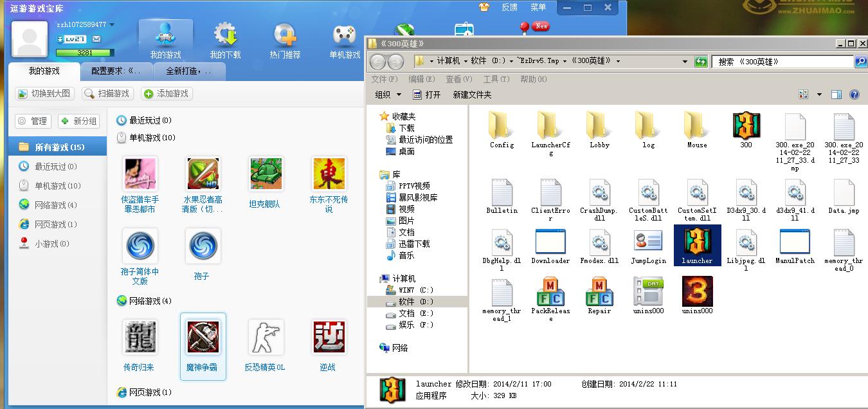This screenshot has width=868, height=409.
Task: Select the JumpLogin file icon
Action: pos(648,241)
